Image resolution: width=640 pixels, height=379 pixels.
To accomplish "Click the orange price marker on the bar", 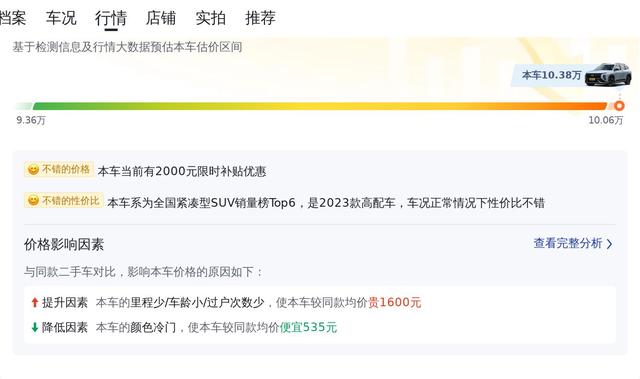I will pyautogui.click(x=619, y=106).
